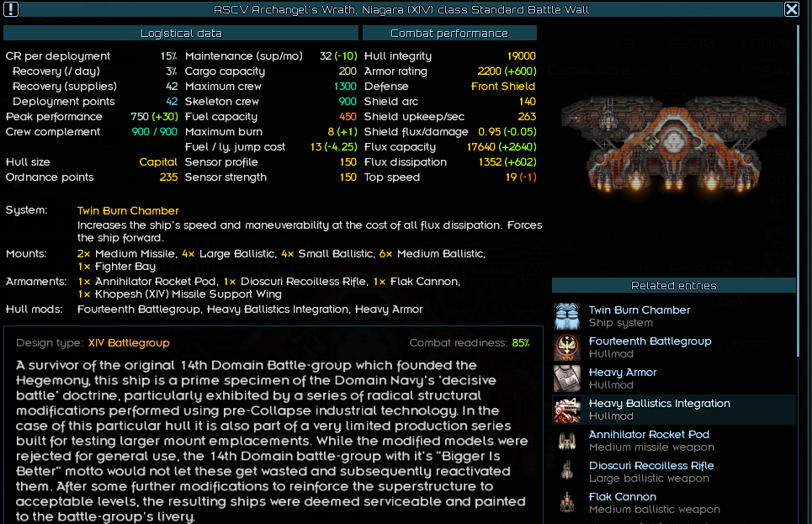Click the Hull size value Capital
The height and width of the screenshot is (524, 812).
pyautogui.click(x=158, y=162)
